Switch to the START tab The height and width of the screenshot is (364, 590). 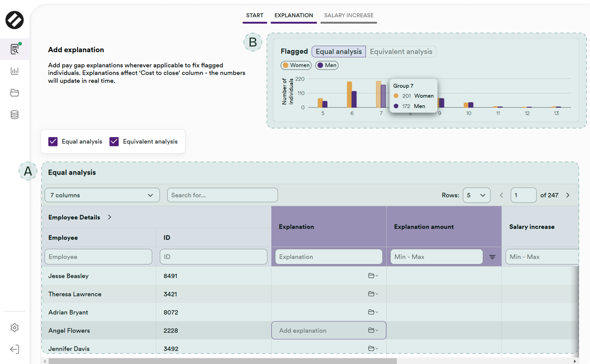point(254,16)
